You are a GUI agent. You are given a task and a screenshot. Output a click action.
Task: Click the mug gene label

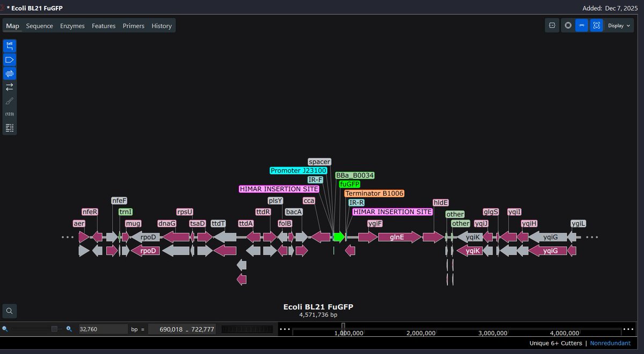click(133, 223)
